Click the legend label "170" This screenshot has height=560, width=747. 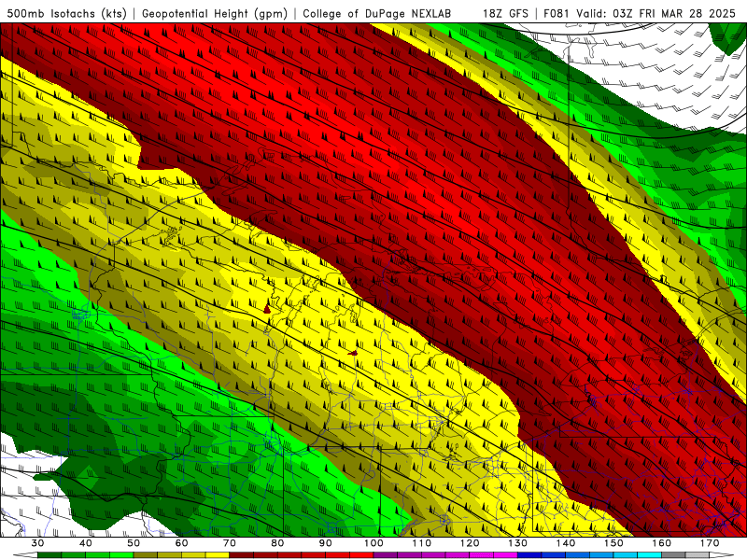(x=710, y=543)
